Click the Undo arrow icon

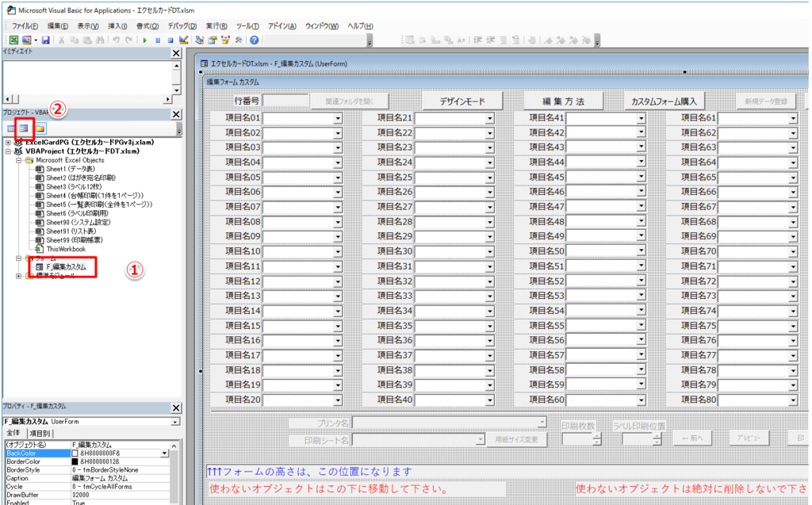116,40
